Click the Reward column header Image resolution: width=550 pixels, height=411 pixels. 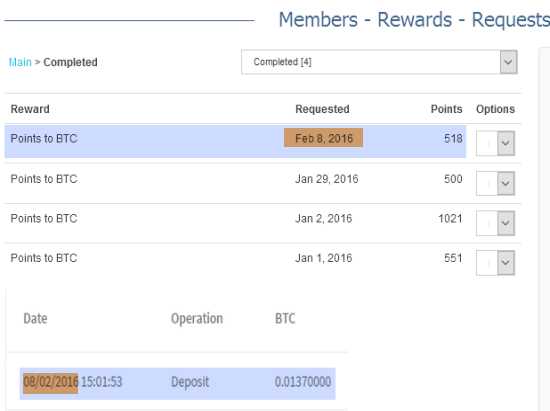pos(30,109)
